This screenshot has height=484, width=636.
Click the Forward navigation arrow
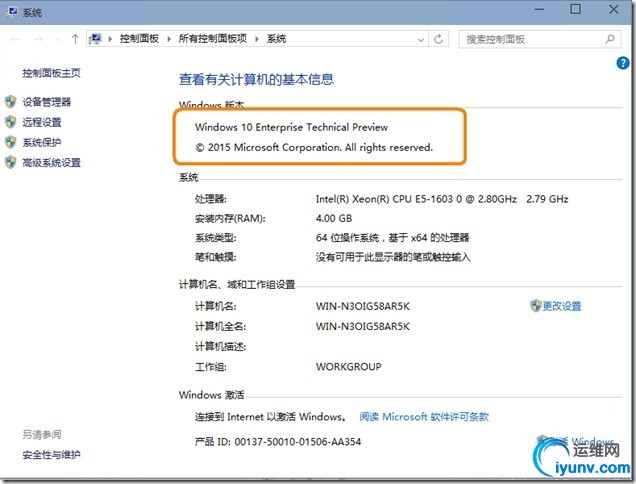[x=38, y=39]
